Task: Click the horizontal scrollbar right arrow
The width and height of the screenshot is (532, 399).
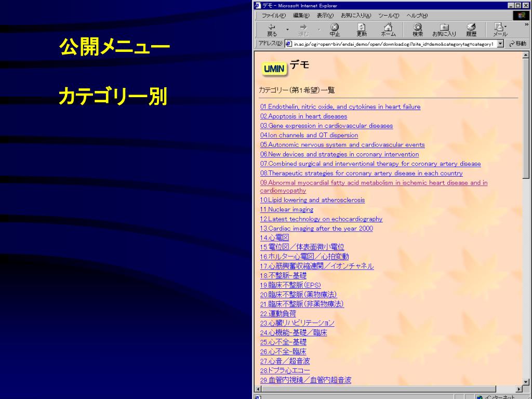Action: pos(519,389)
